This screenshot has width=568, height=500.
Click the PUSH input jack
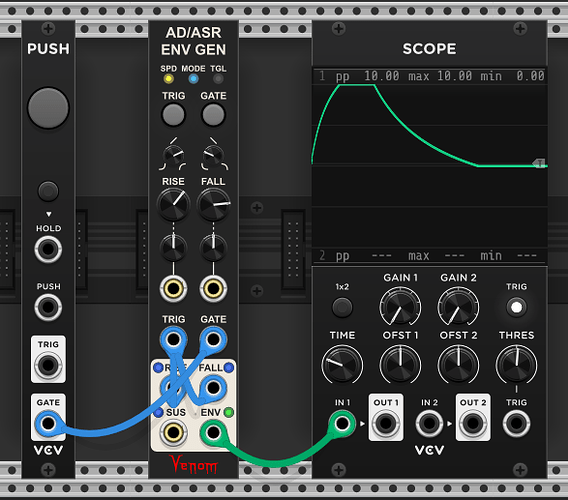48,307
